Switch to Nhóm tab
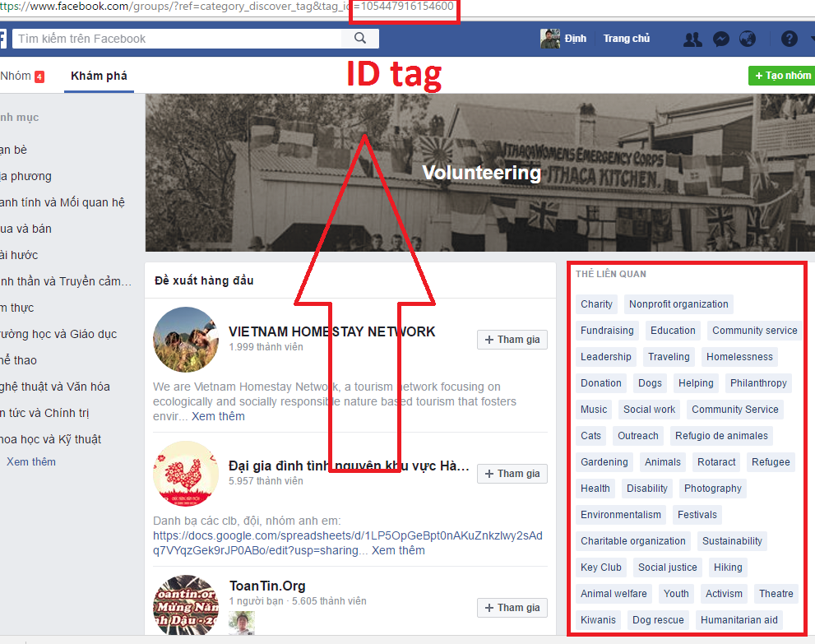The image size is (815, 644). pos(22,76)
